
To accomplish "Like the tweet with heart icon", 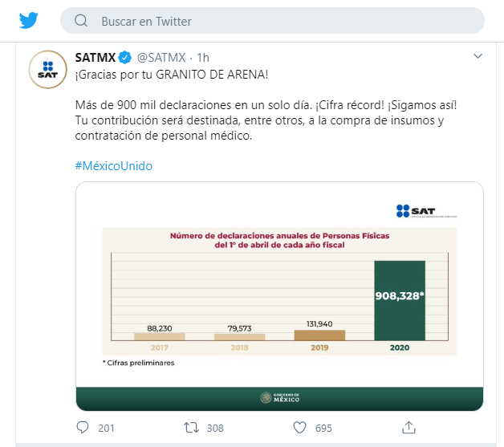I will pos(299,428).
